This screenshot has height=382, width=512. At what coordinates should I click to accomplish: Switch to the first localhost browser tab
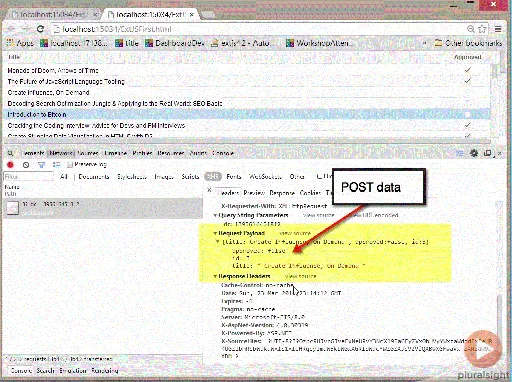[x=53, y=15]
